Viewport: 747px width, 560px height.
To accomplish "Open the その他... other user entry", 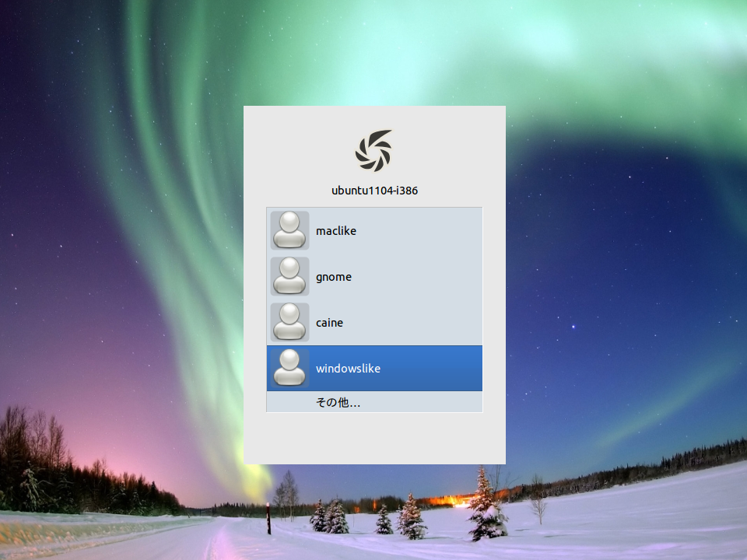I will [374, 402].
